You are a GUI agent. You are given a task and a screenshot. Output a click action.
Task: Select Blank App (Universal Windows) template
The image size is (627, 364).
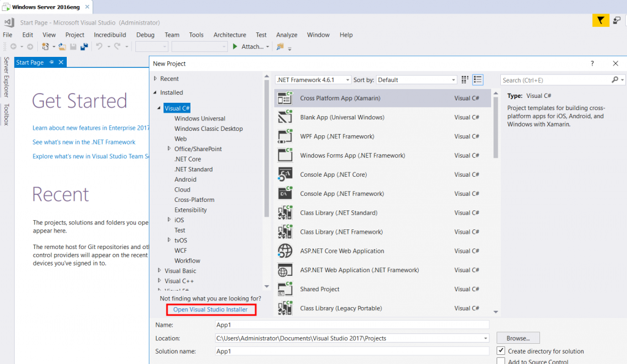(x=382, y=117)
